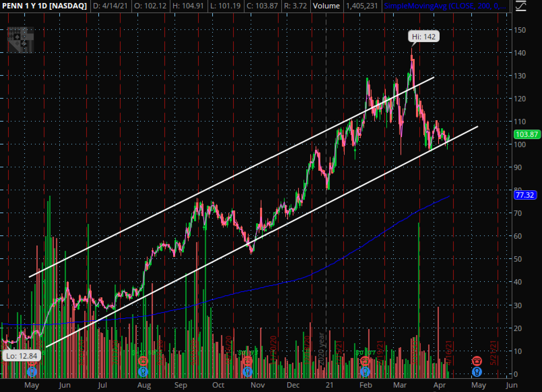Click the 60 label on the price axis
The width and height of the screenshot is (542, 392).
coord(518,236)
